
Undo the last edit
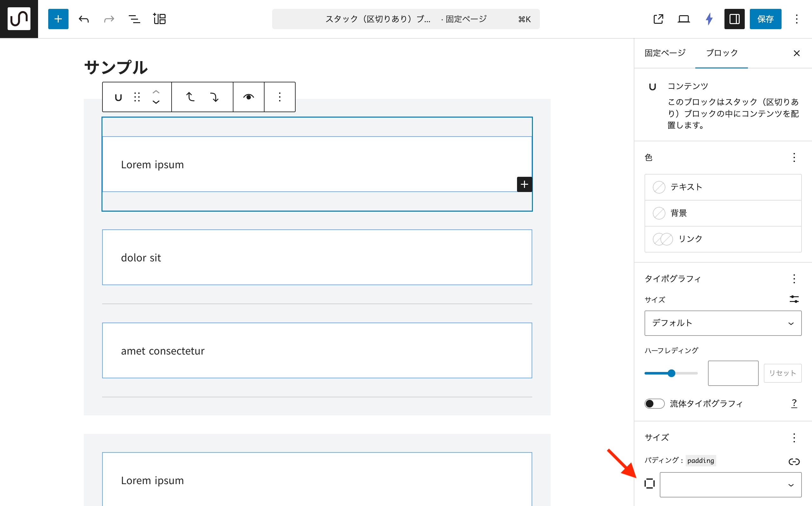point(83,19)
